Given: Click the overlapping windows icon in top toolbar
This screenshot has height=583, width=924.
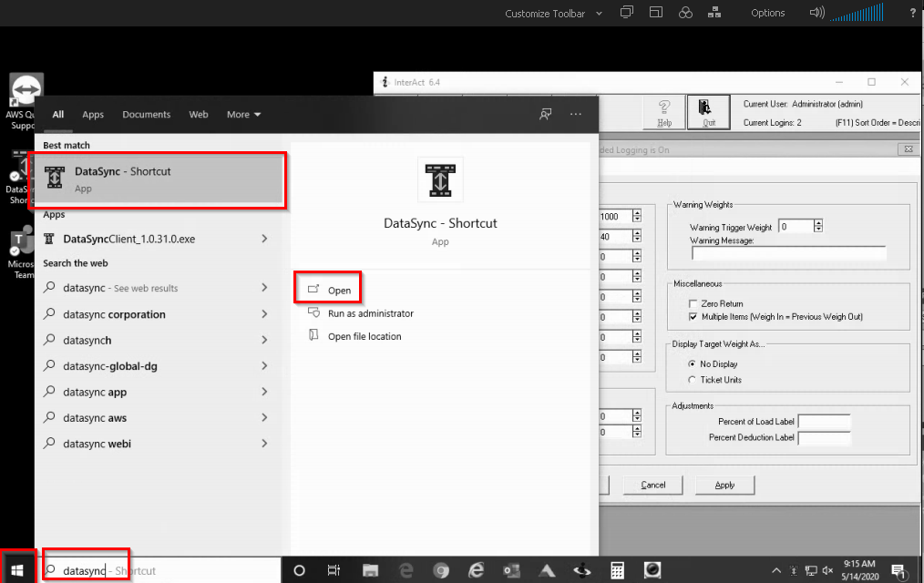Looking at the screenshot, I should pos(627,13).
